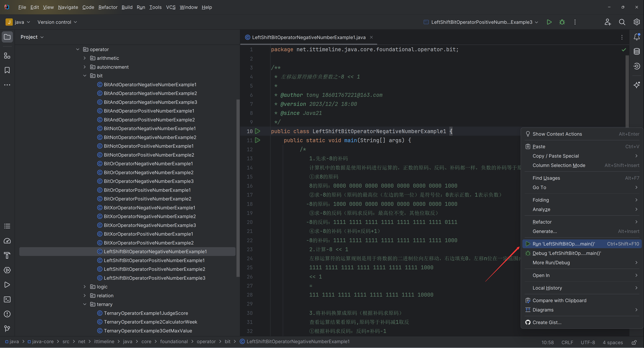Expand the autoincrement package folder
644x348 pixels.
click(x=85, y=67)
